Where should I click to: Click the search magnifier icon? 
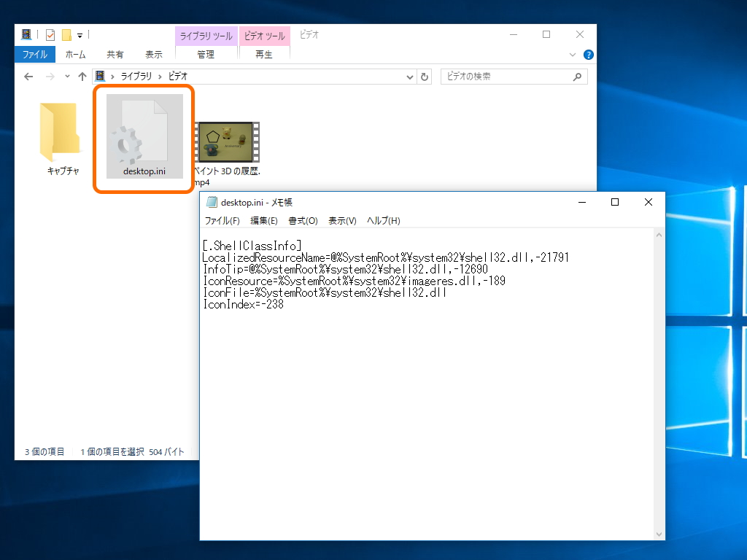[578, 77]
